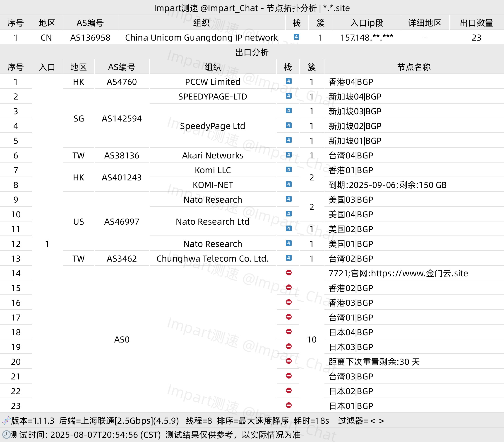Select the AS46997 cell

122,222
